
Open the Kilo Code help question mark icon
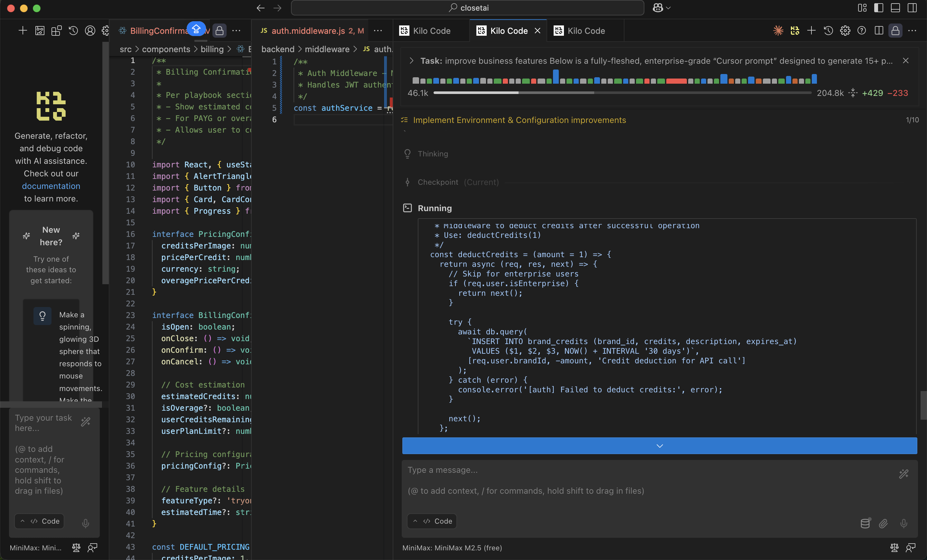862,31
